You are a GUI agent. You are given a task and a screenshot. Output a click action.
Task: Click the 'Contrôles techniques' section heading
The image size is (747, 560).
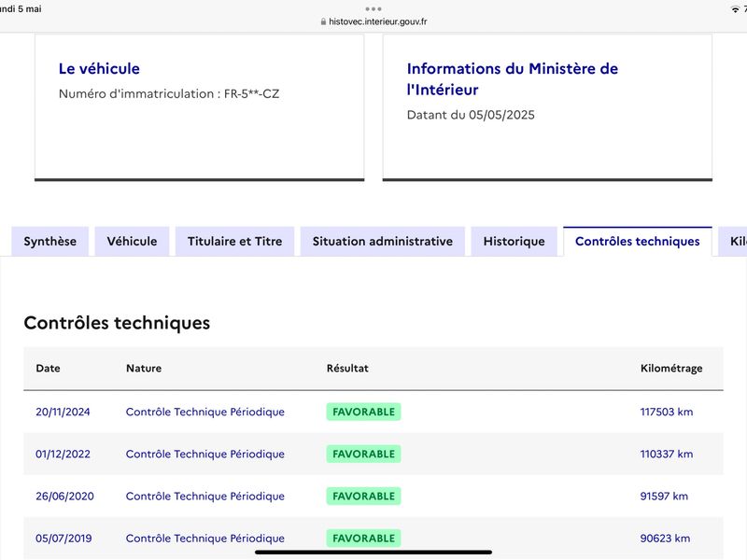click(117, 323)
